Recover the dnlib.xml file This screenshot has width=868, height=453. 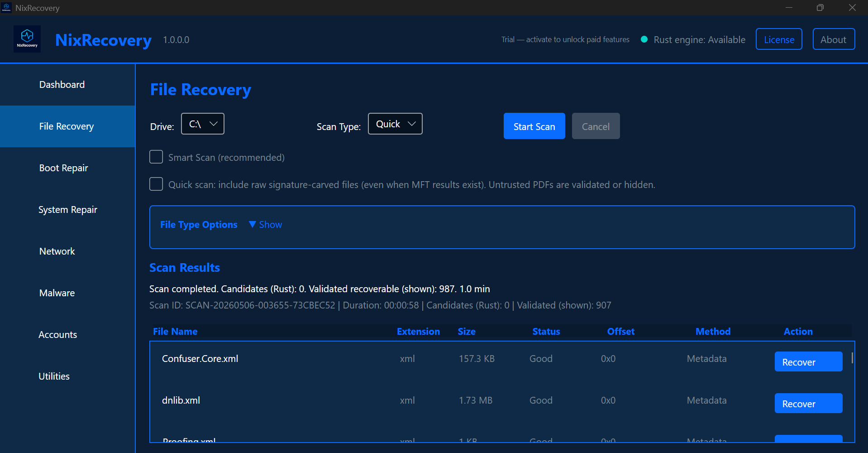coord(809,403)
